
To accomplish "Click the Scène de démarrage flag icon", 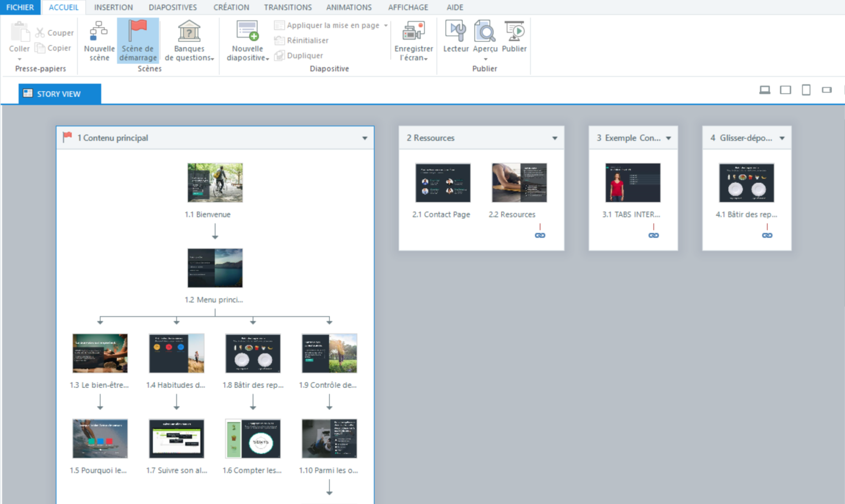I will 138,31.
